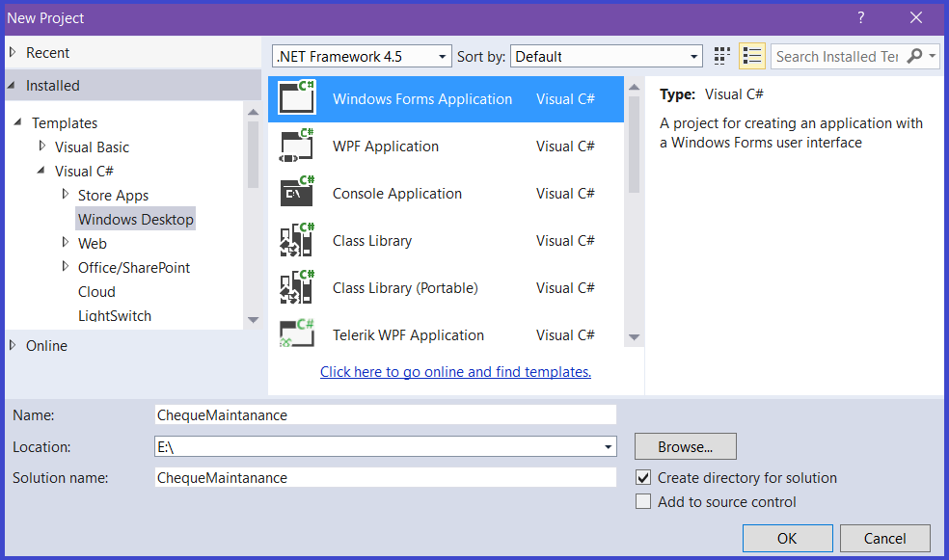Click the project Name text field
Image resolution: width=949 pixels, height=560 pixels.
tap(386, 414)
